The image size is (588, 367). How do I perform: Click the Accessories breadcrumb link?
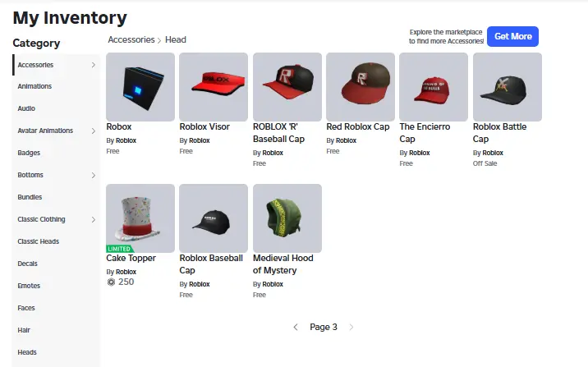pyautogui.click(x=131, y=39)
